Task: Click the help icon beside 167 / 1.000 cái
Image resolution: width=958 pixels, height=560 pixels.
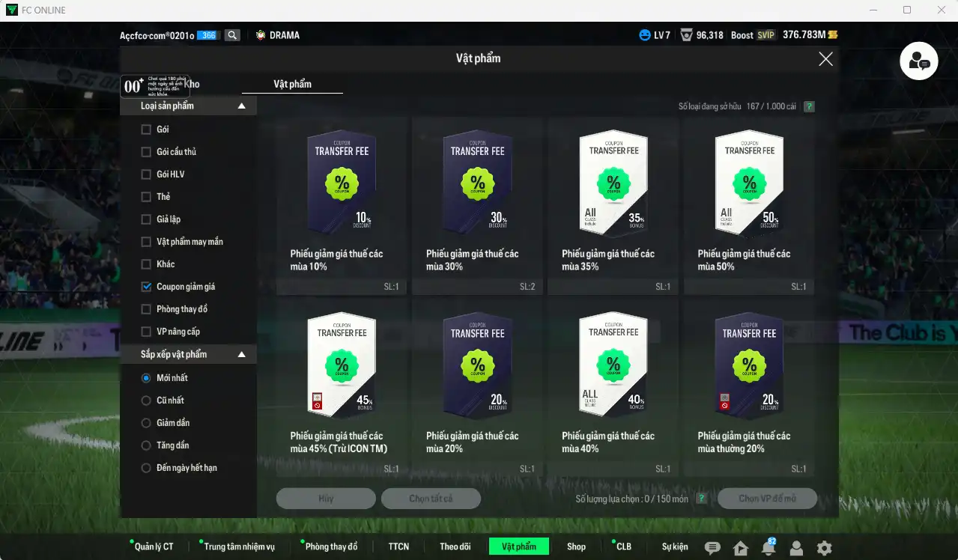Action: coord(809,107)
